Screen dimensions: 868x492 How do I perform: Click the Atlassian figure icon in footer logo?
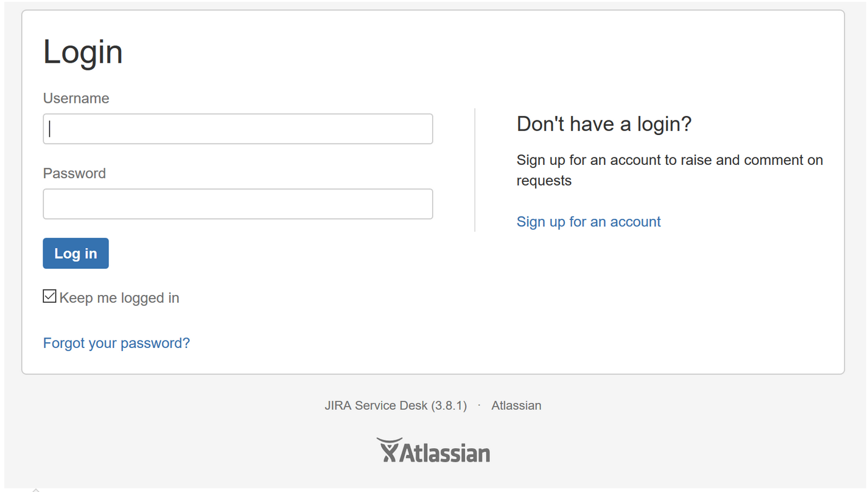pyautogui.click(x=389, y=450)
